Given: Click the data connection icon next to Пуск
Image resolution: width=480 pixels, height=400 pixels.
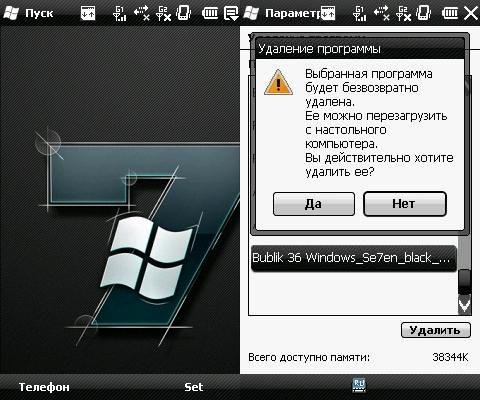Looking at the screenshot, I should [88, 13].
